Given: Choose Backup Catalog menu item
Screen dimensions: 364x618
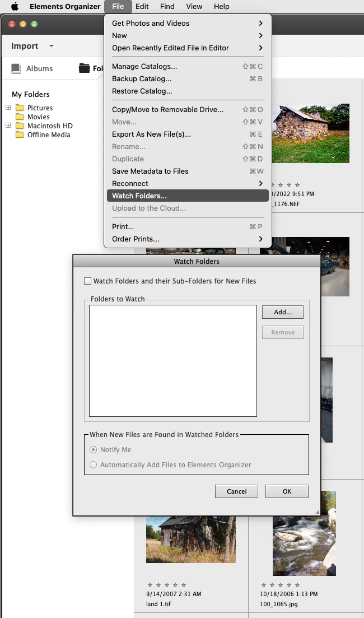Looking at the screenshot, I should [188, 79].
